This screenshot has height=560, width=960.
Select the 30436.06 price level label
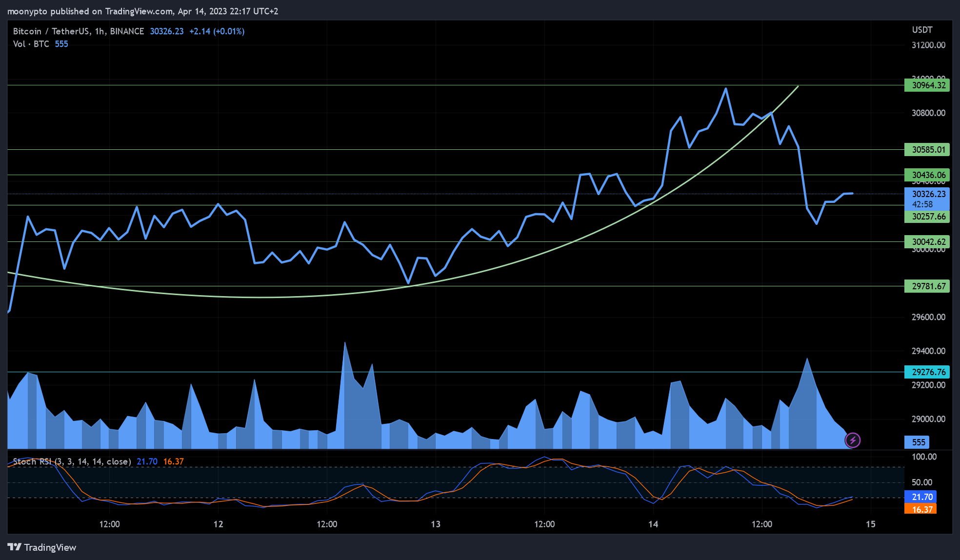coord(927,175)
